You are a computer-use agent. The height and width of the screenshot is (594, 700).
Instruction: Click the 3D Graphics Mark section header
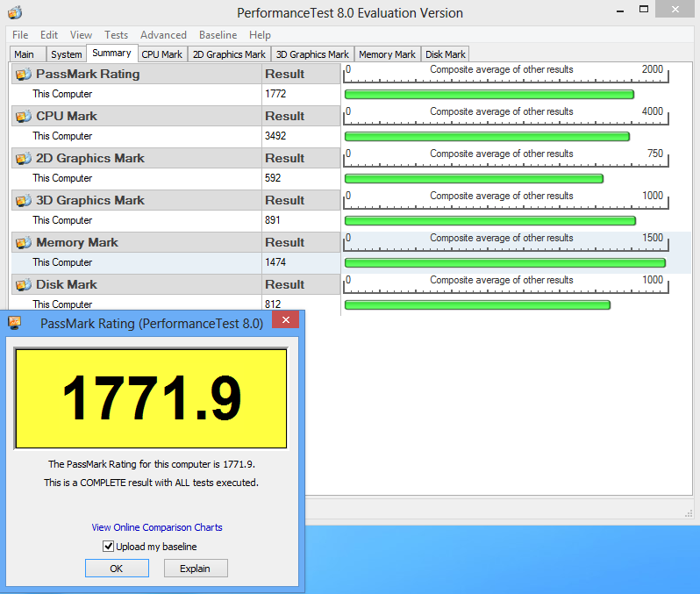176,201
